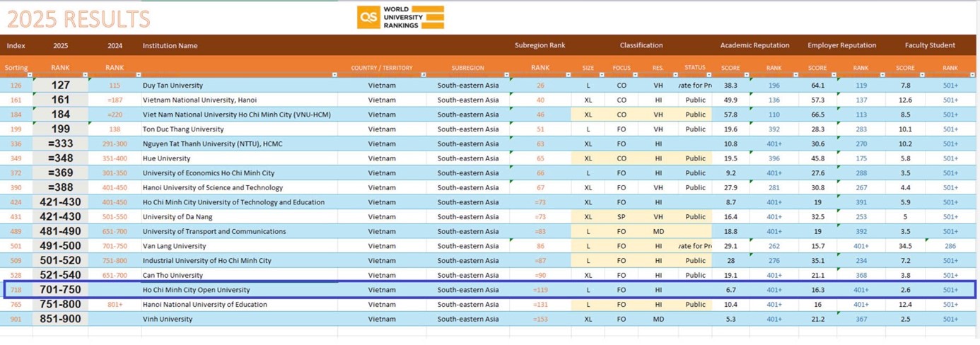Select the Academic Reputation header cell

point(754,45)
